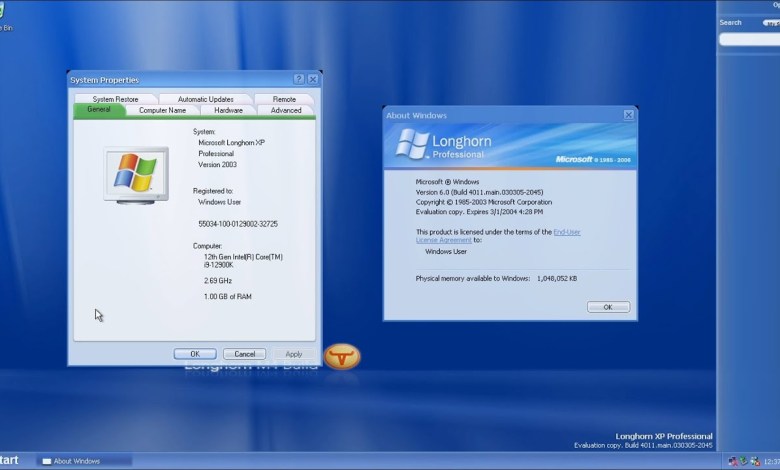The height and width of the screenshot is (470, 780).
Task: Open the Start menu
Action: tap(9, 461)
